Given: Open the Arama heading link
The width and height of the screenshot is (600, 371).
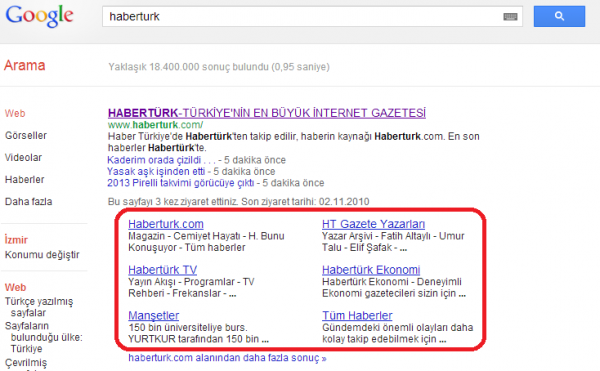Looking at the screenshot, I should [24, 65].
